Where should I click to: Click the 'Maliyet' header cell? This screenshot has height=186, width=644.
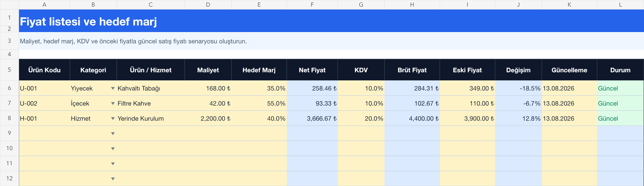(208, 70)
